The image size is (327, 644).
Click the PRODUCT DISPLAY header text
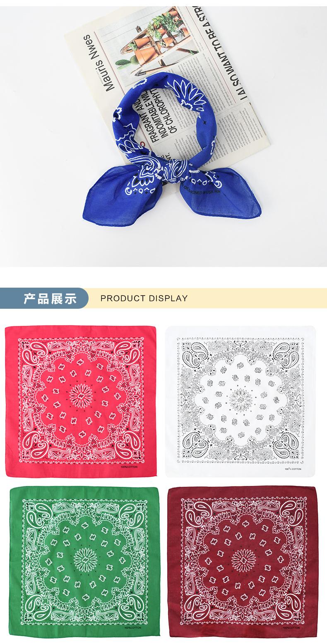(x=144, y=298)
